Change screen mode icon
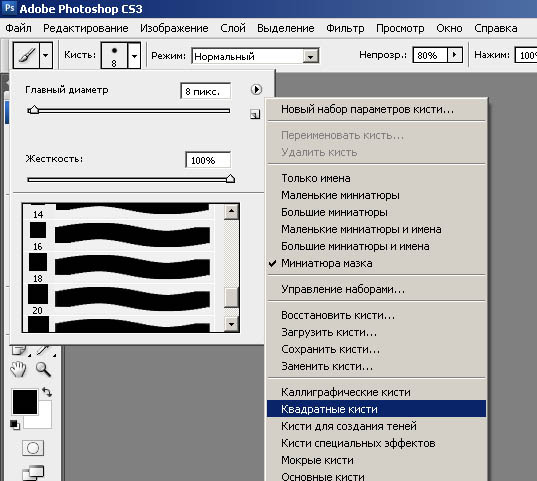The width and height of the screenshot is (537, 481). (x=33, y=473)
